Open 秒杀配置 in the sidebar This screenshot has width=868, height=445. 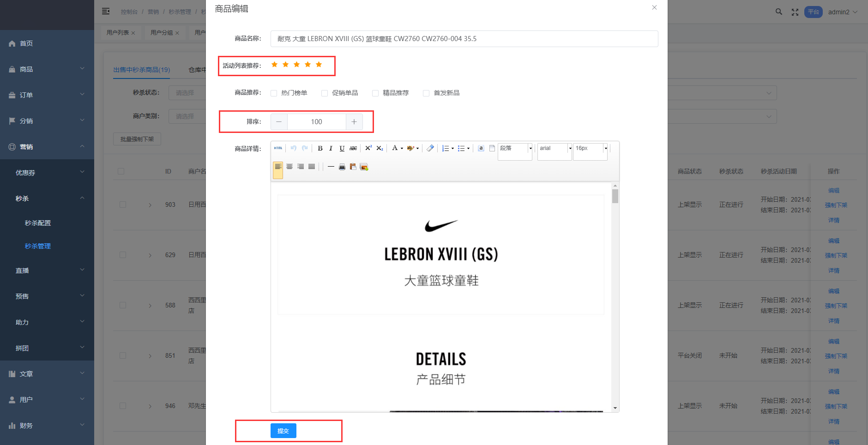(x=47, y=223)
